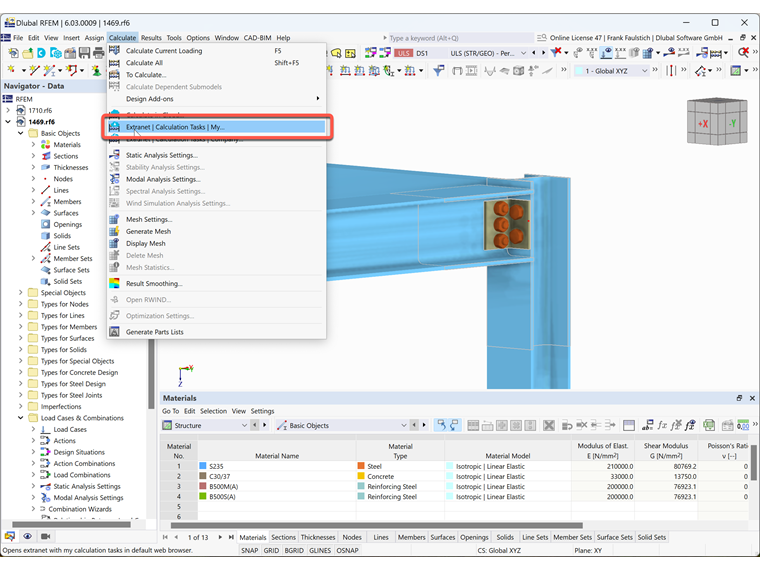The height and width of the screenshot is (570, 760).
Task: Click the fx formula icon in table toolbar
Action: [662, 426]
